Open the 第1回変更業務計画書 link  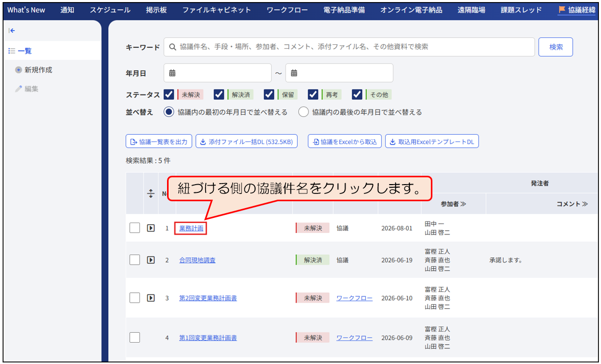[x=208, y=337]
